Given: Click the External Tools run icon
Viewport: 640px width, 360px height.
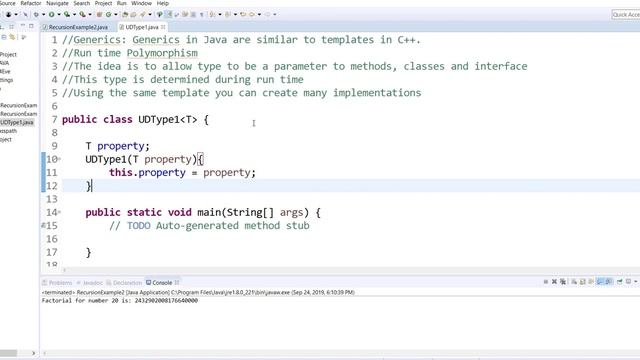Looking at the screenshot, I should [82, 14].
